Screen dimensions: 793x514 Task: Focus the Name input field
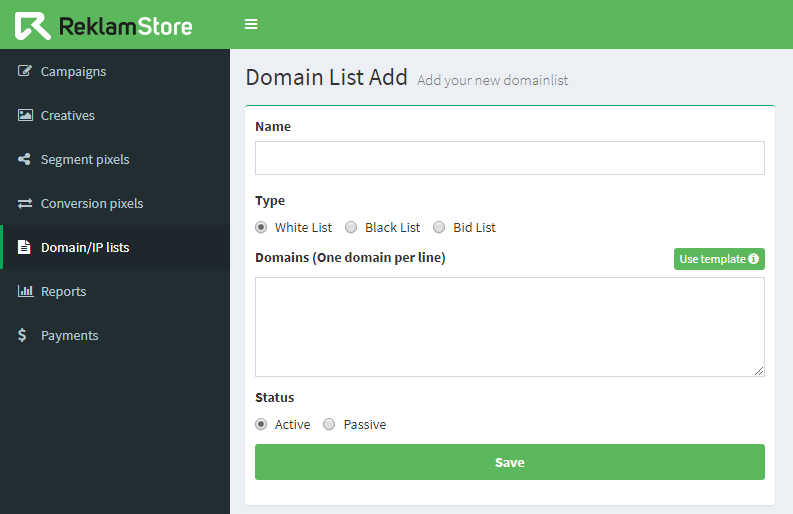510,158
